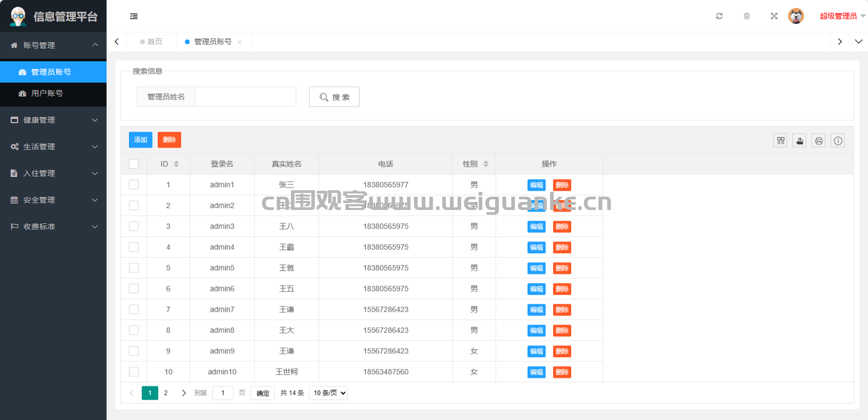Image resolution: width=868 pixels, height=420 pixels.
Task: Collapse the 账号管理 menu
Action: [x=53, y=45]
